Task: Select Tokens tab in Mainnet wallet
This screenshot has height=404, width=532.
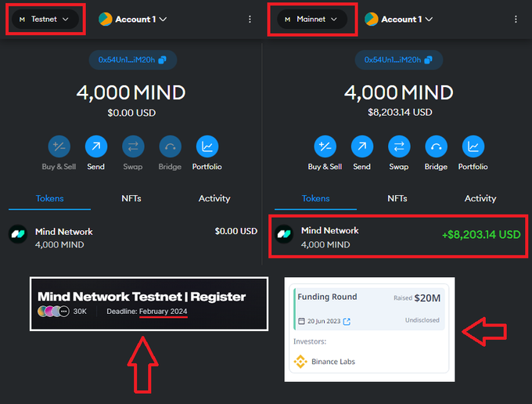Action: [x=315, y=199]
